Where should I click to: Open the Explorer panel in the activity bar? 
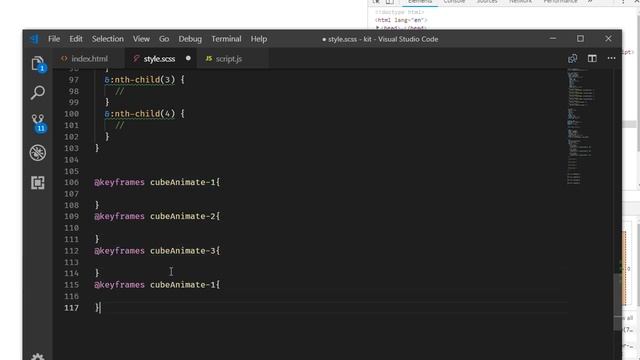click(38, 64)
